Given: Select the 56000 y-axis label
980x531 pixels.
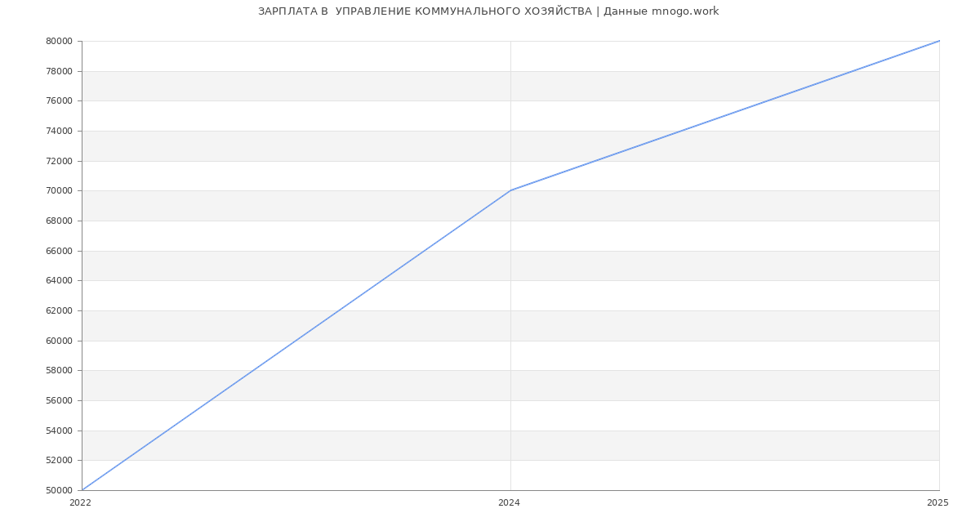Looking at the screenshot, I should tap(59, 400).
